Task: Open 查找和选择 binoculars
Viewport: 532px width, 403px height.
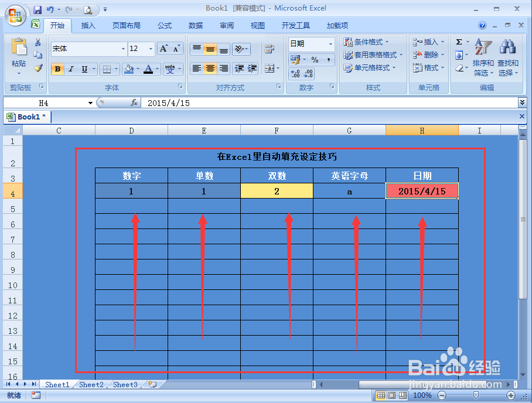Action: point(508,57)
